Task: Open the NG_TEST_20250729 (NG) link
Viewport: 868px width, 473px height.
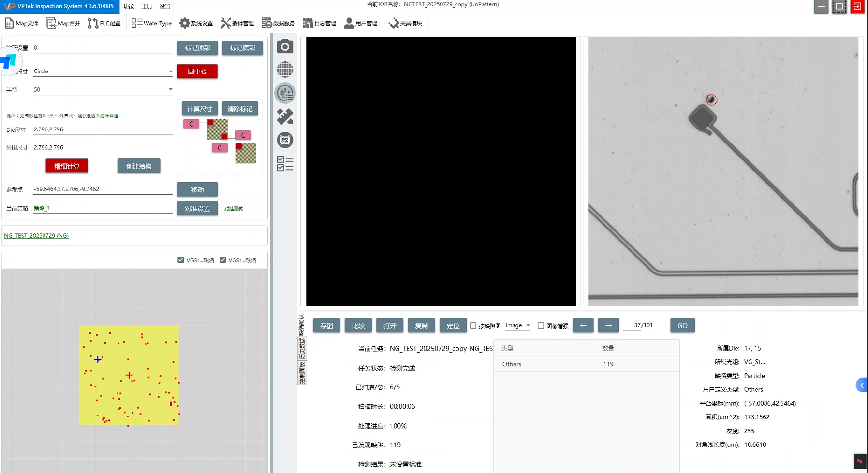Action: tap(36, 236)
